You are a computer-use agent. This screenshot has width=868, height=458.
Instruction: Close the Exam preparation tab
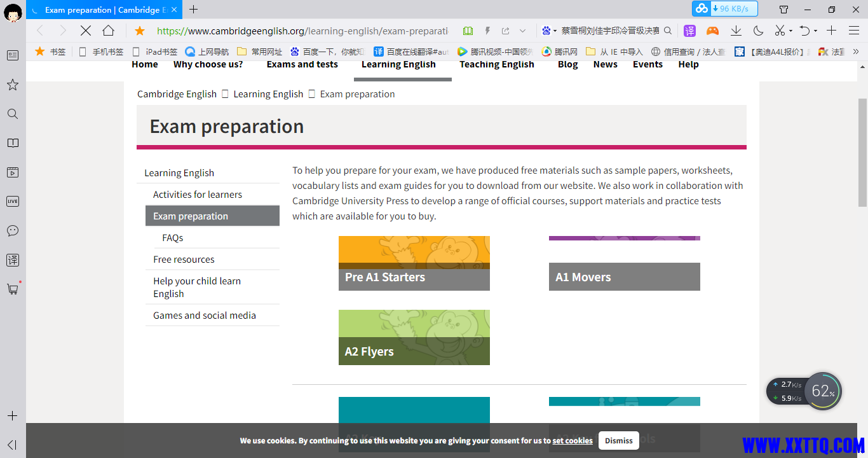coord(175,10)
